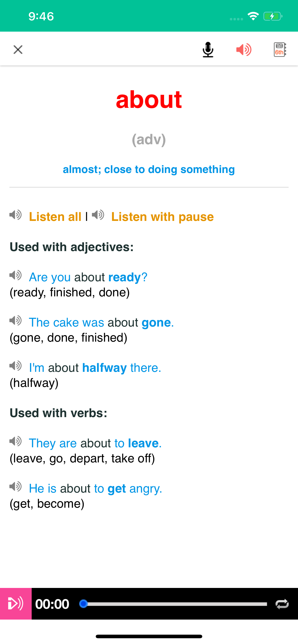This screenshot has width=298, height=644.
Task: Tap the definition 'almost; close to doing something'
Action: 149,169
